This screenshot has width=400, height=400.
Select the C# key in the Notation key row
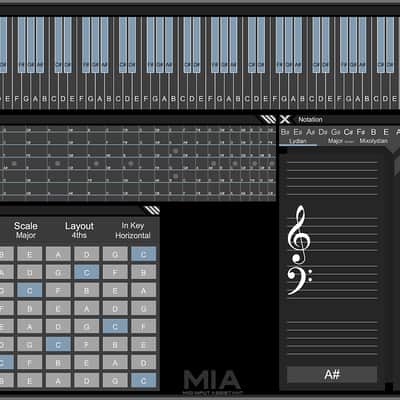[x=348, y=132]
